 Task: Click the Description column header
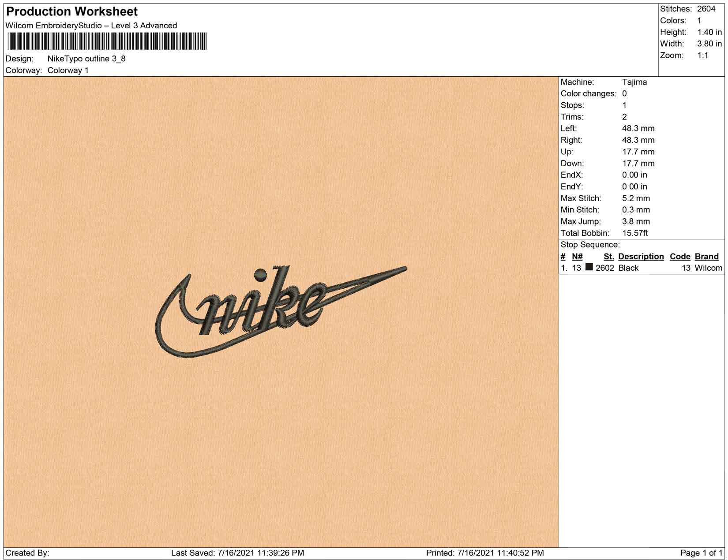click(641, 257)
